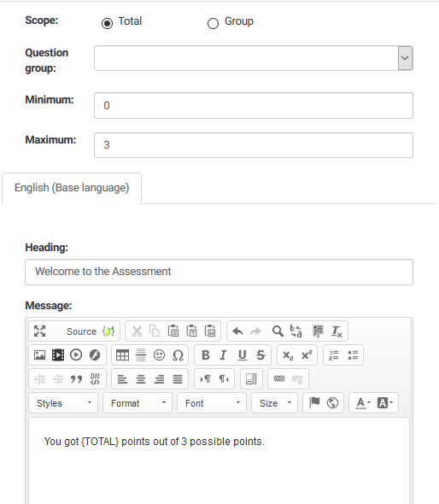Switch the editor to Source view
The width and height of the screenshot is (439, 504).
pos(81,331)
